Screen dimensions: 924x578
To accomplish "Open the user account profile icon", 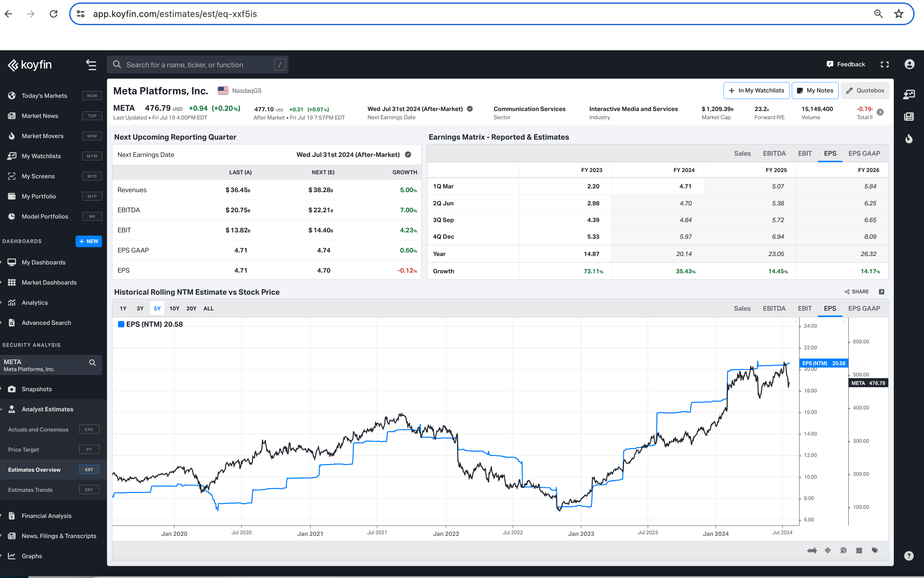I will click(910, 64).
